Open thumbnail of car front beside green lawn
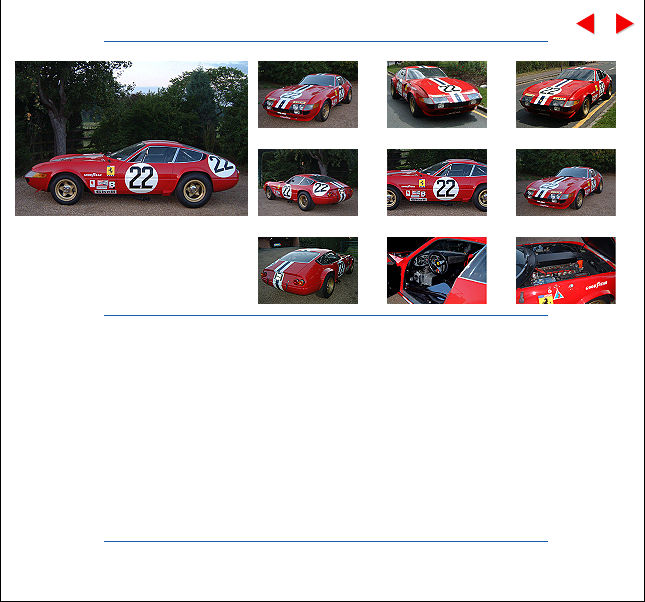This screenshot has height=602, width=645. coord(437,94)
